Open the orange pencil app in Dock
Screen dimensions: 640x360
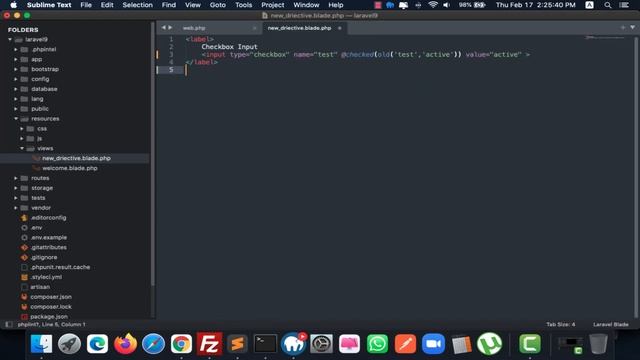[405, 344]
